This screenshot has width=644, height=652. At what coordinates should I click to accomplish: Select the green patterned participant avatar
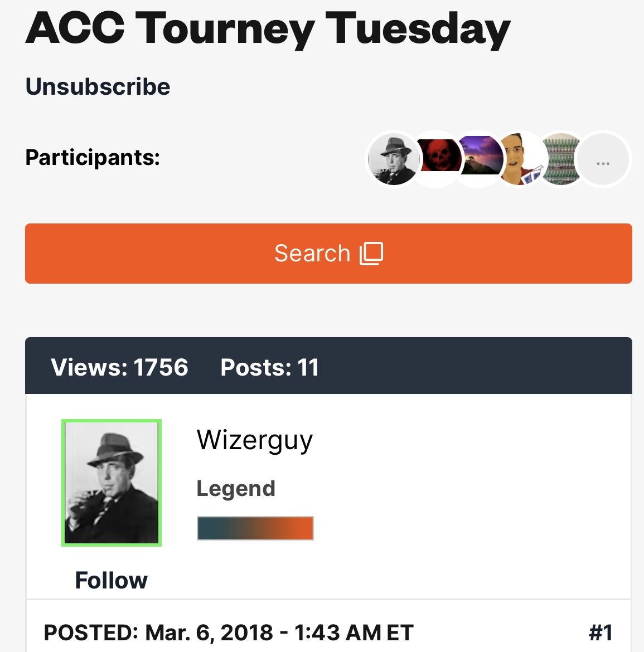point(561,159)
